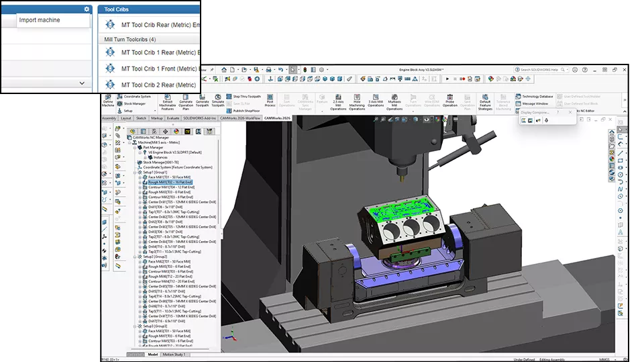Close the Display Component popup
644x362 pixels.
[570, 112]
